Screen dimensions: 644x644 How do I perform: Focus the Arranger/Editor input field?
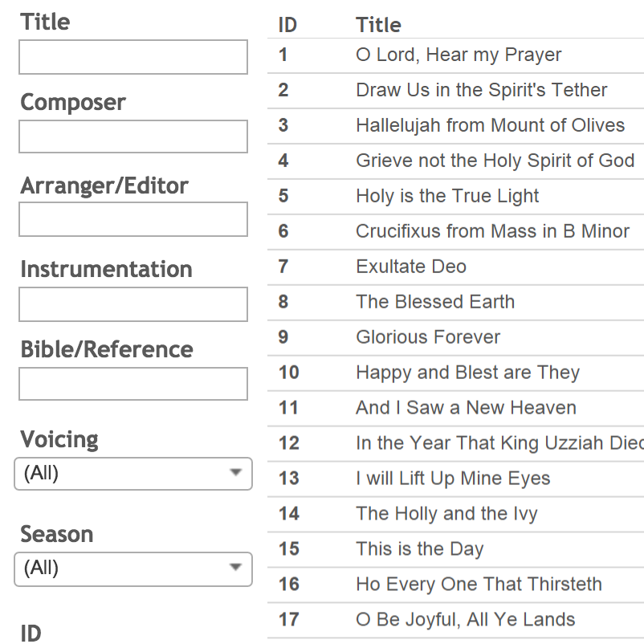pyautogui.click(x=133, y=219)
